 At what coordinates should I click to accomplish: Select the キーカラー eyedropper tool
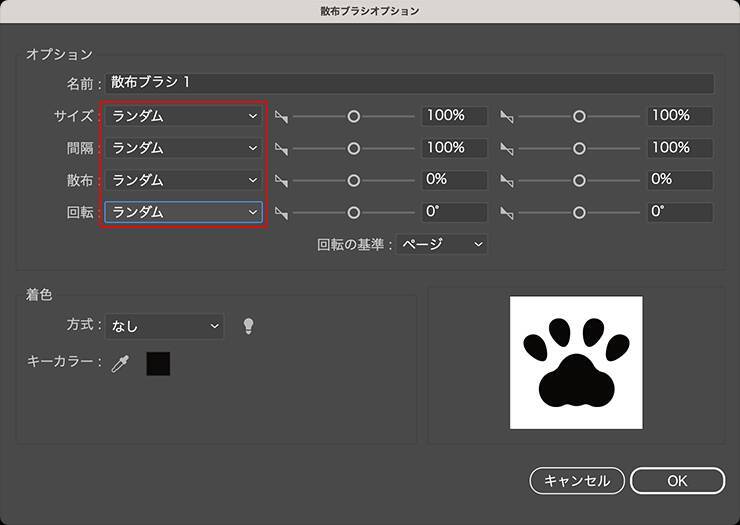tap(120, 363)
